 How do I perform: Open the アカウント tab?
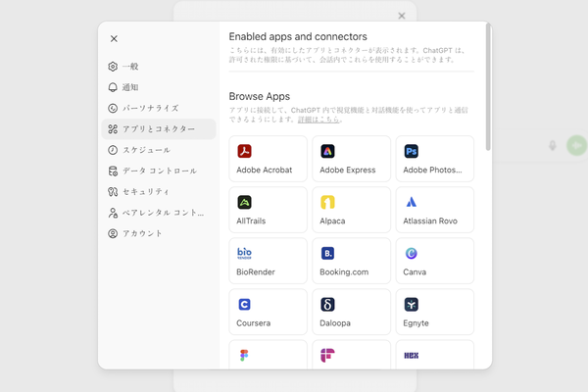(x=159, y=233)
